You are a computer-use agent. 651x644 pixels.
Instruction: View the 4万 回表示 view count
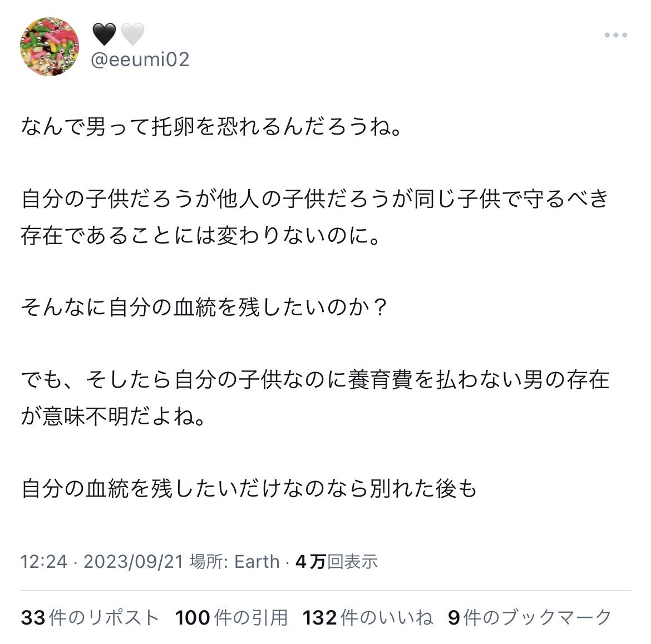337,562
